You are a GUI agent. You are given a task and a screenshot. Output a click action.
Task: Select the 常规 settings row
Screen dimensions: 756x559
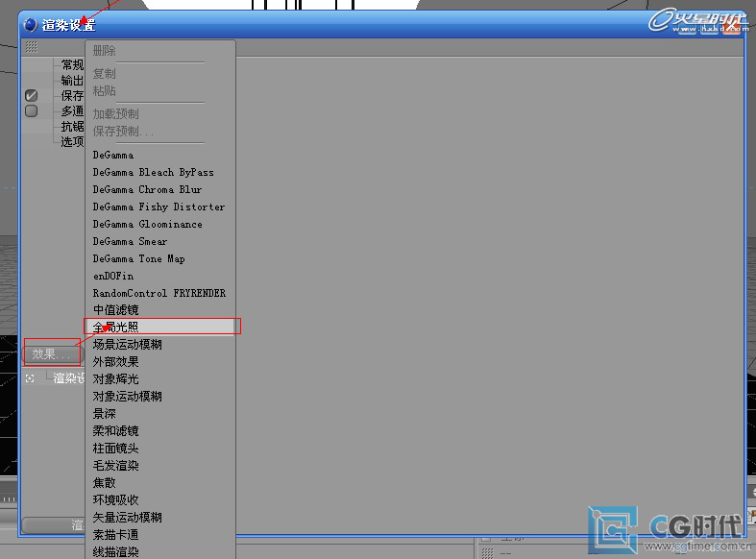coord(72,64)
